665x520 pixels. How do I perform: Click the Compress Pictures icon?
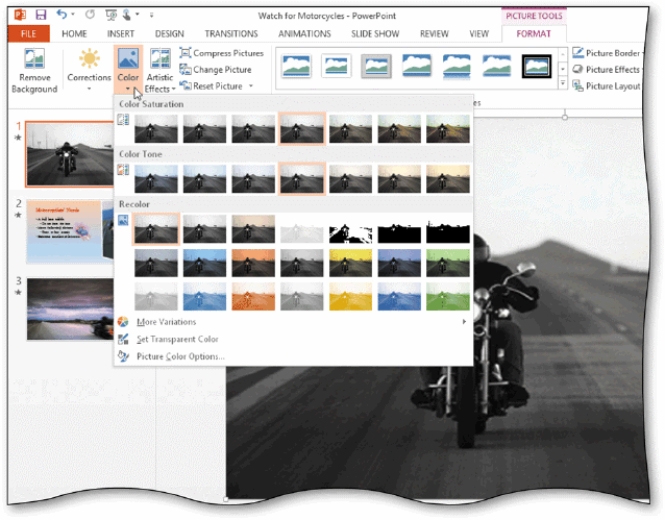tap(186, 53)
